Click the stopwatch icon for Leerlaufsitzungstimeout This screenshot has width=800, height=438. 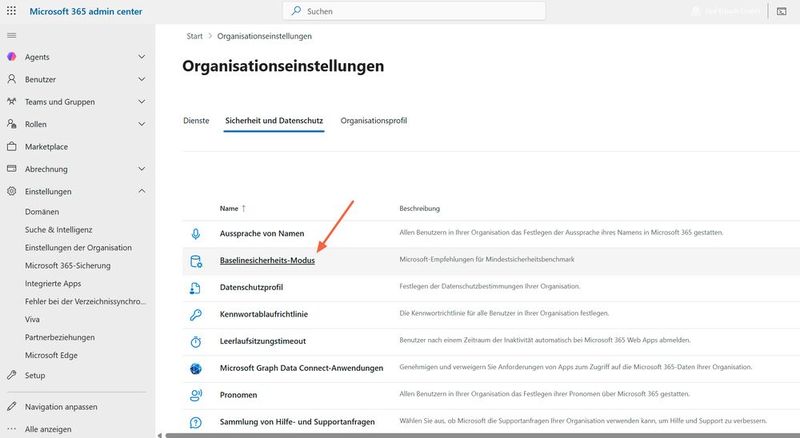point(195,342)
